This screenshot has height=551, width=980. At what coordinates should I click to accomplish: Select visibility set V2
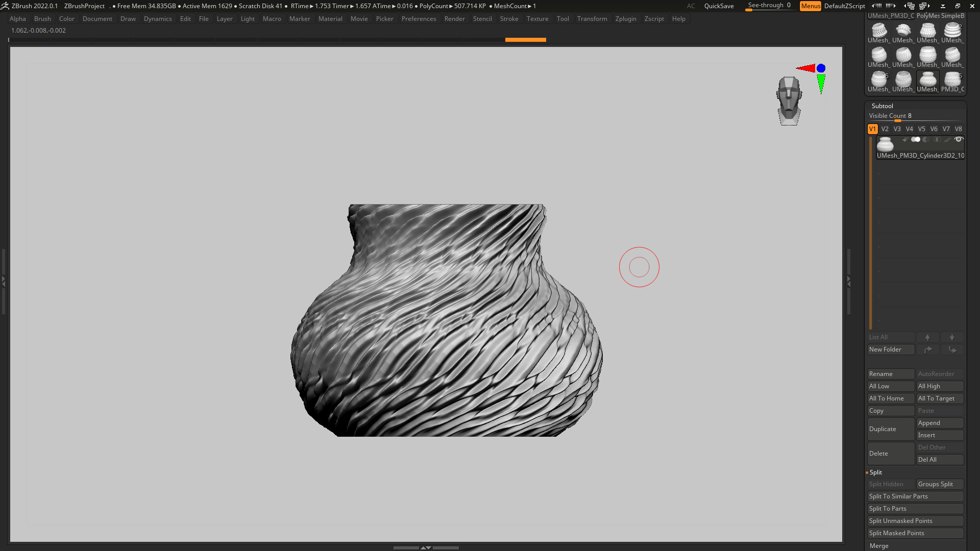click(885, 129)
